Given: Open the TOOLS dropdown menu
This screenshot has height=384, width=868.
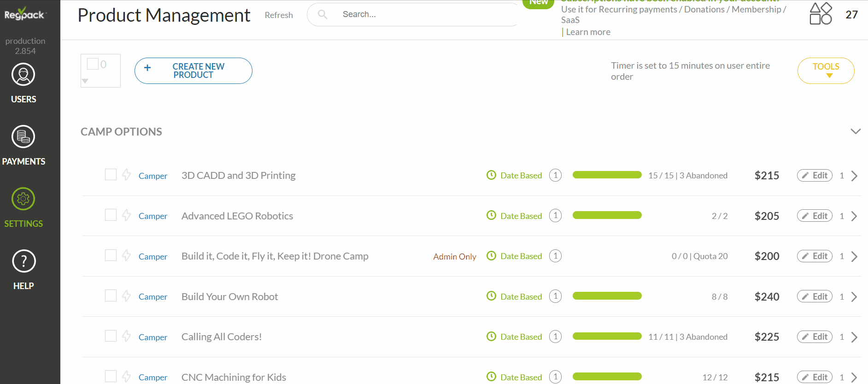Looking at the screenshot, I should pyautogui.click(x=826, y=71).
